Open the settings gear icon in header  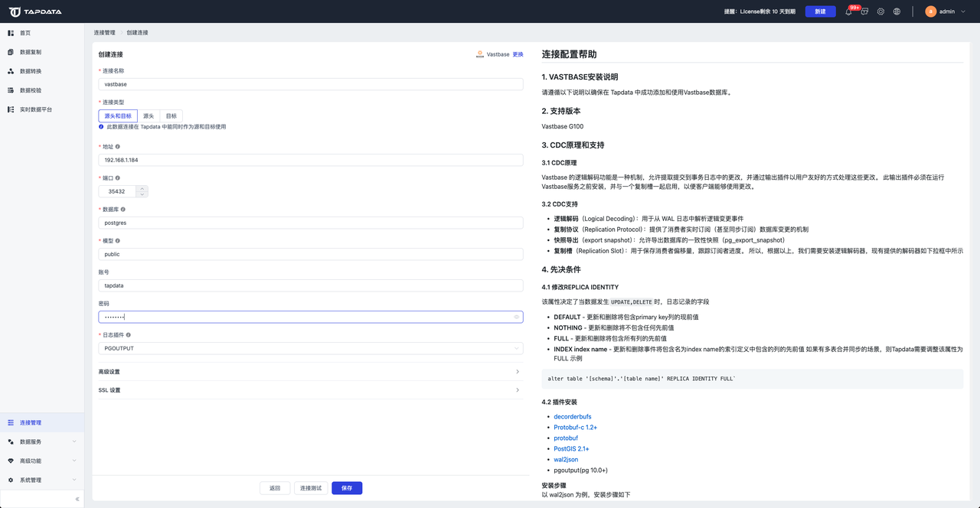880,11
